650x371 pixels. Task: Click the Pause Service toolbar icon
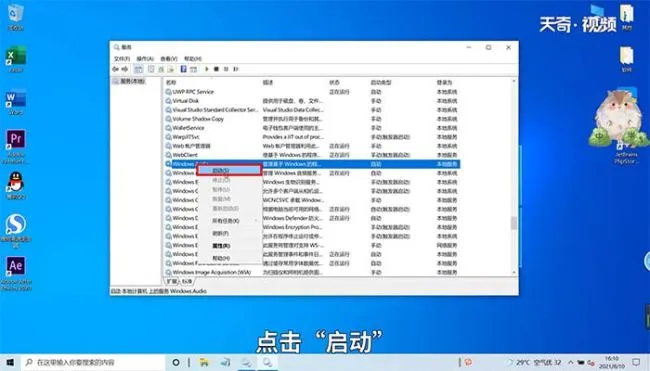point(226,69)
